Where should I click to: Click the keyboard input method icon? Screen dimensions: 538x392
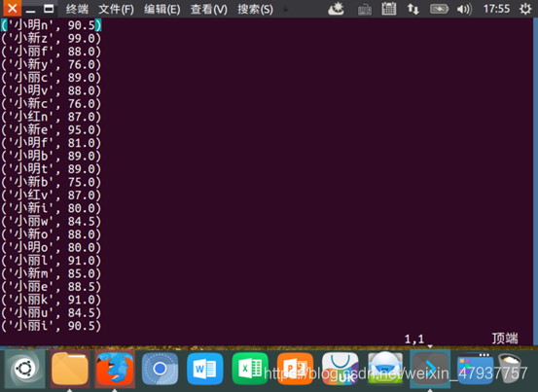(x=365, y=10)
